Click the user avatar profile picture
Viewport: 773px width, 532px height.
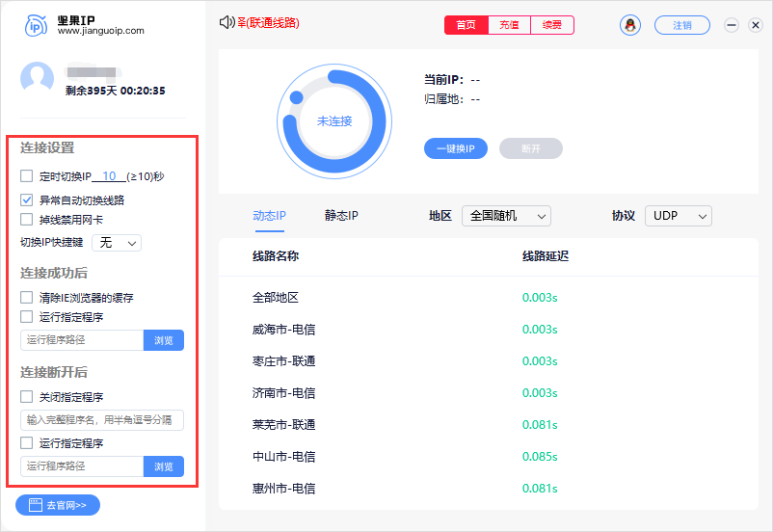click(37, 78)
